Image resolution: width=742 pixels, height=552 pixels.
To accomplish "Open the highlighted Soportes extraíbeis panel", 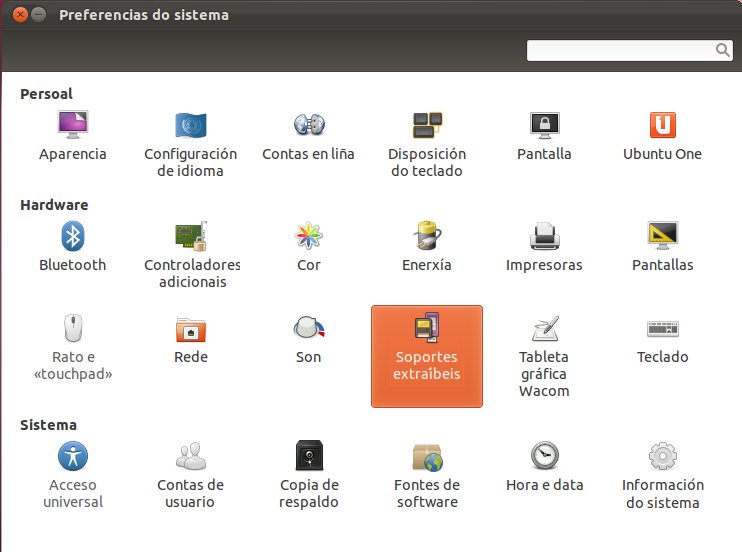I will [x=427, y=356].
